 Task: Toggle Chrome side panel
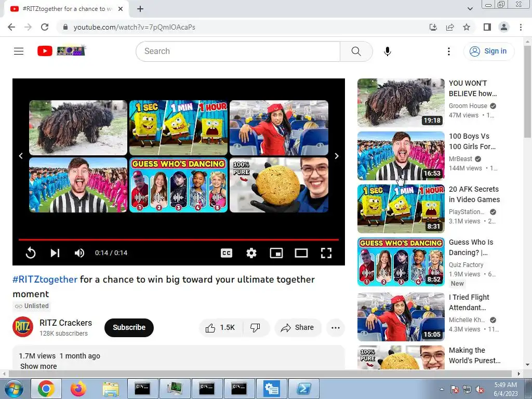pos(487,27)
